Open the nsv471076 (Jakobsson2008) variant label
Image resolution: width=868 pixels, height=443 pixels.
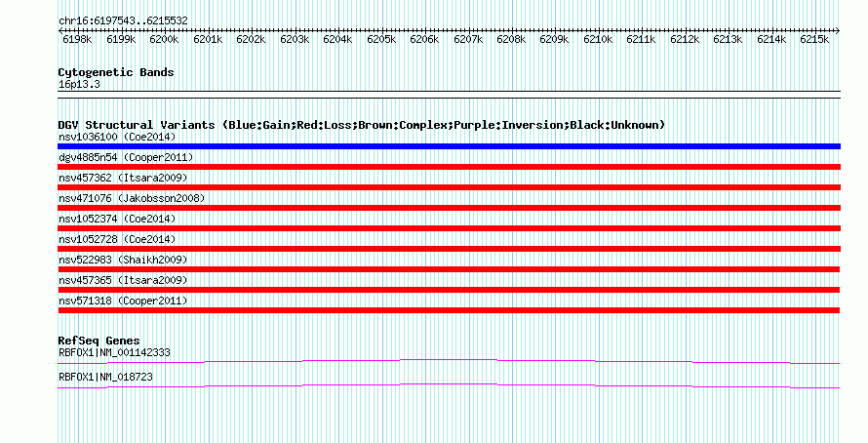pyautogui.click(x=132, y=198)
